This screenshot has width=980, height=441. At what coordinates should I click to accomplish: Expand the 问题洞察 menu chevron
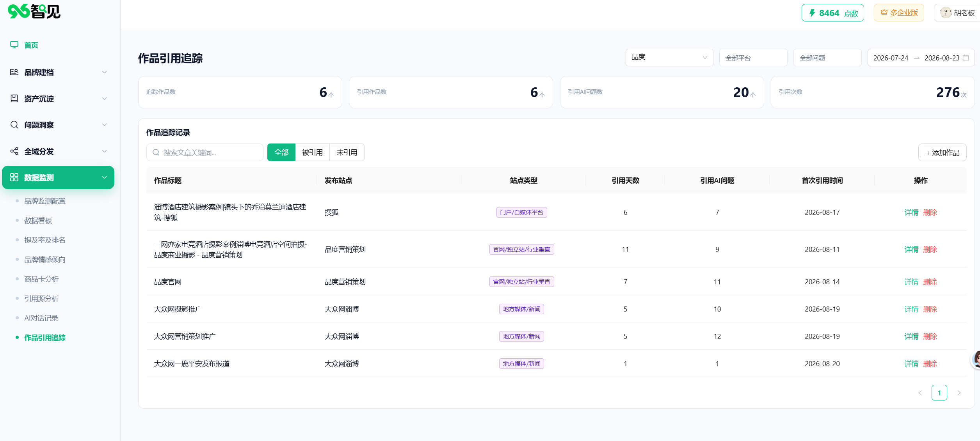click(104, 125)
